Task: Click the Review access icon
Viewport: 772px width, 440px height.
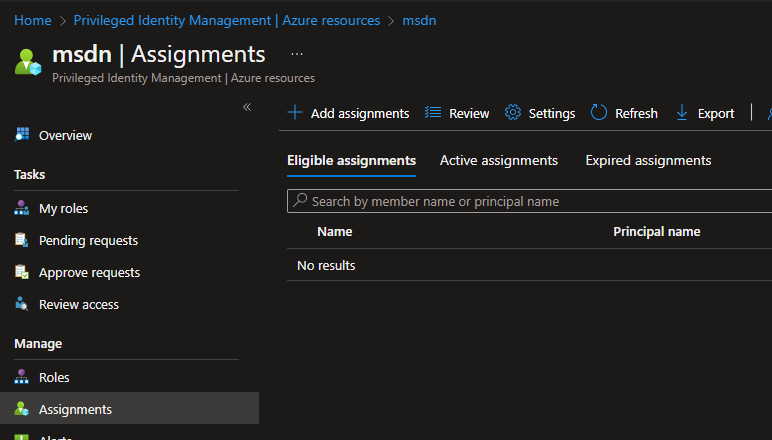Action: click(22, 305)
